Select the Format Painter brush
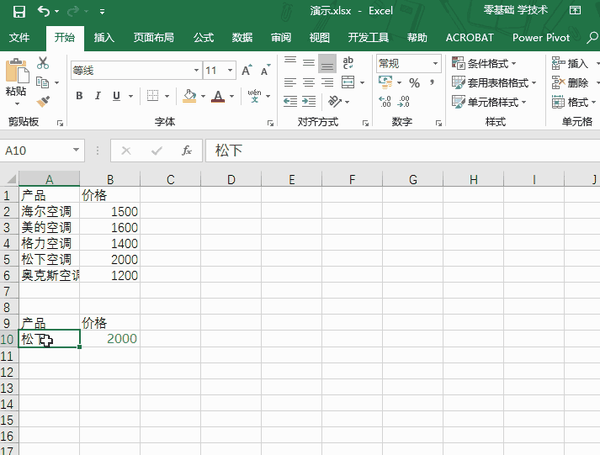 coord(43,101)
